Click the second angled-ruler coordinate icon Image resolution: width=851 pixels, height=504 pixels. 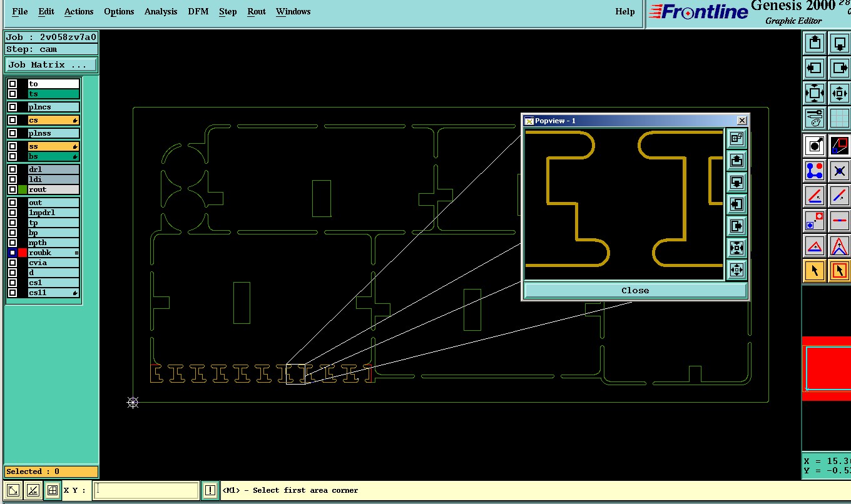tap(33, 491)
